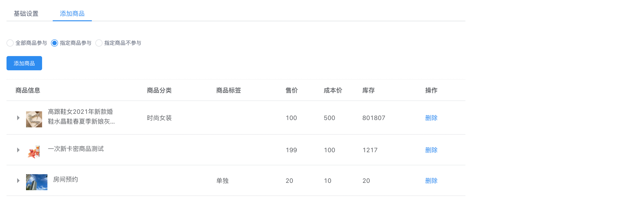Choose the 指定商品不参与 radio option

99,43
